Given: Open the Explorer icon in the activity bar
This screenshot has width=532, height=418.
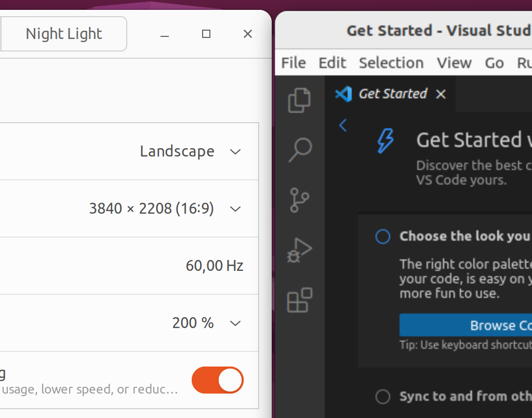Looking at the screenshot, I should pos(300,100).
